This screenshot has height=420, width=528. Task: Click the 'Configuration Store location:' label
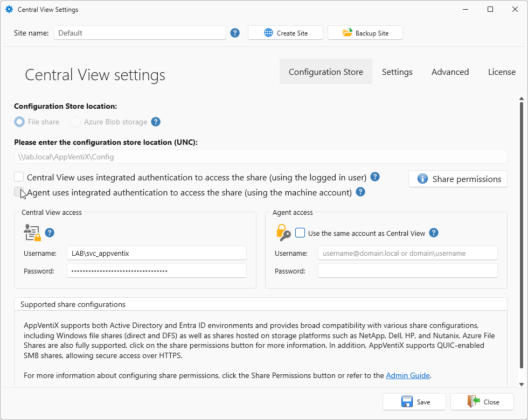pos(65,107)
